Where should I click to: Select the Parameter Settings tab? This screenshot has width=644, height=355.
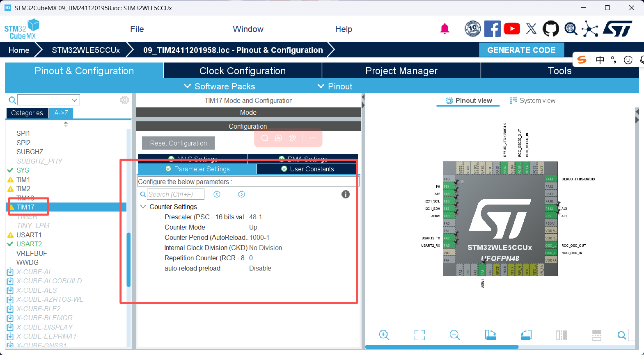197,169
